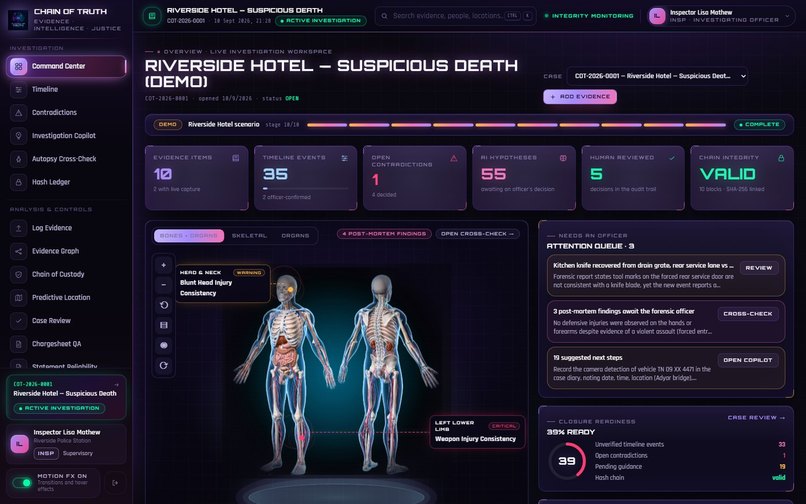Image resolution: width=806 pixels, height=504 pixels.
Task: Open Log Evidence upload icon in sidebar
Action: [19, 228]
